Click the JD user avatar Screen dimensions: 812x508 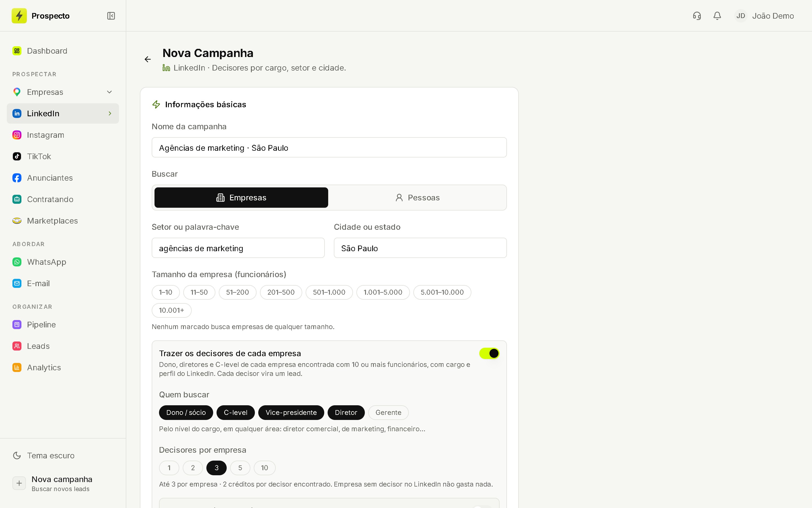point(741,16)
